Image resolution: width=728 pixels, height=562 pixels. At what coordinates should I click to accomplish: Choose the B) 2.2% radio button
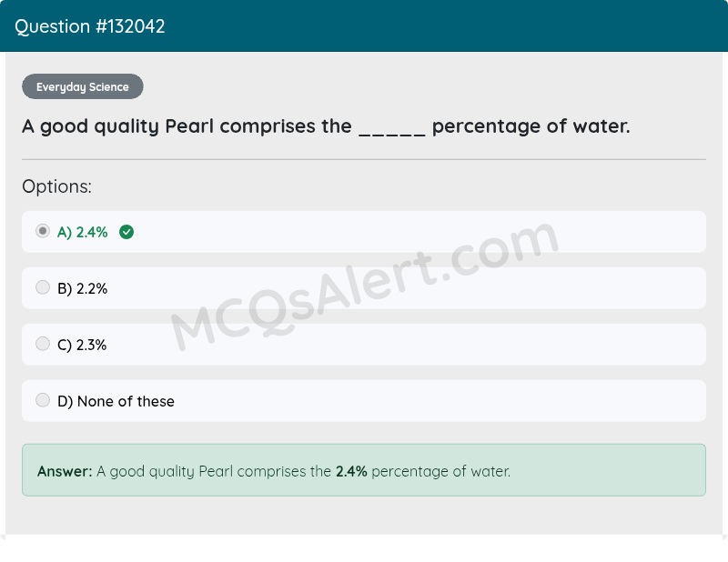click(x=43, y=287)
